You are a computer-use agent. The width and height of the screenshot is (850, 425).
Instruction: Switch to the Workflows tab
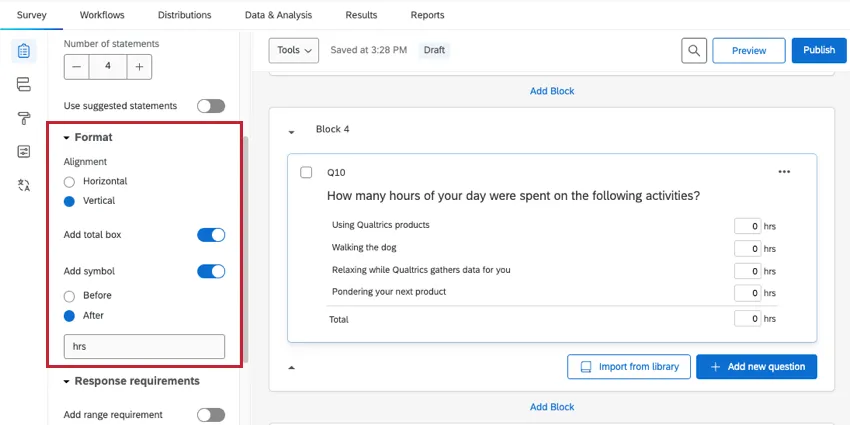tap(101, 15)
